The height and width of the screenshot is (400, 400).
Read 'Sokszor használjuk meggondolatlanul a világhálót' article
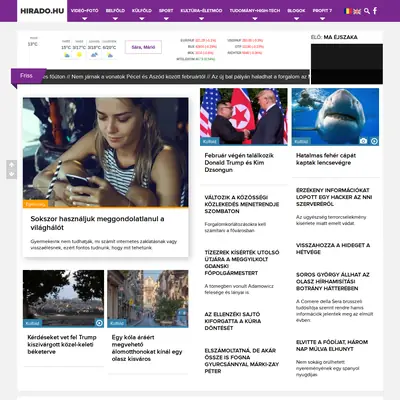97,223
